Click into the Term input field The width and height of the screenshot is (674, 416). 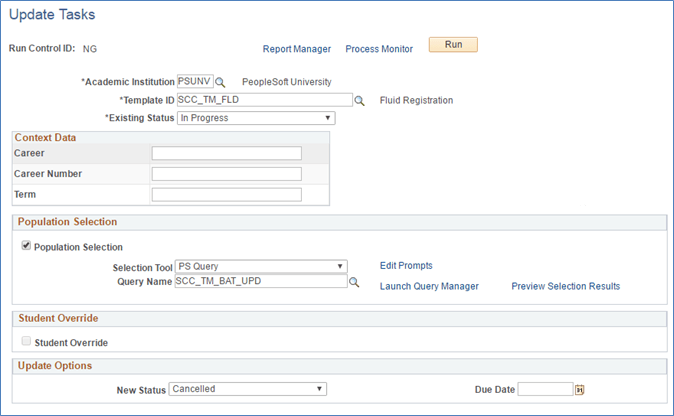point(227,194)
